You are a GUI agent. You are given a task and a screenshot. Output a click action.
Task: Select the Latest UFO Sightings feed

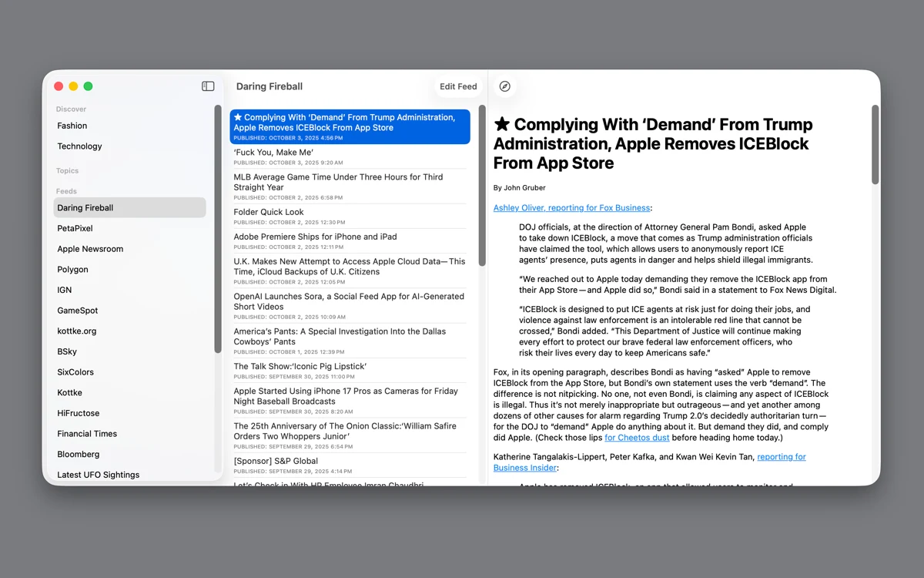[x=129, y=475]
